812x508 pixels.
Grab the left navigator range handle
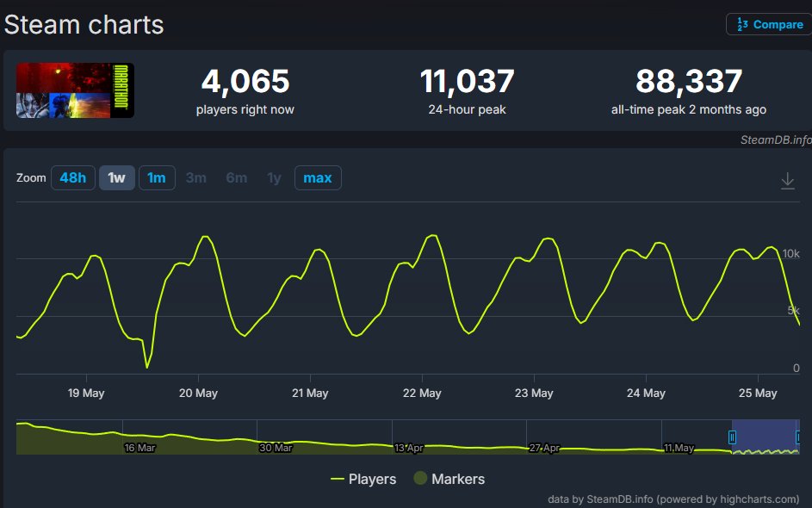(x=732, y=437)
